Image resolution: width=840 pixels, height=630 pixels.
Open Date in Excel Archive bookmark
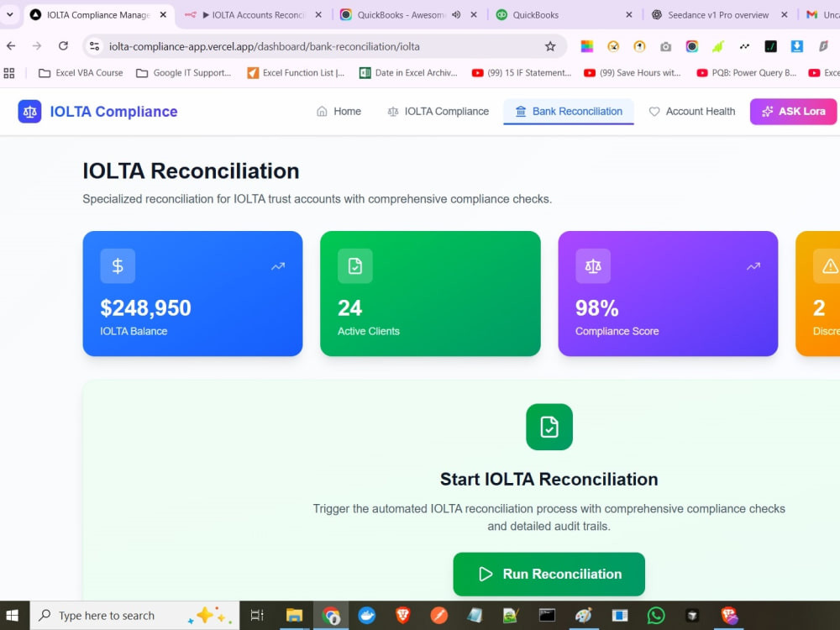(409, 73)
